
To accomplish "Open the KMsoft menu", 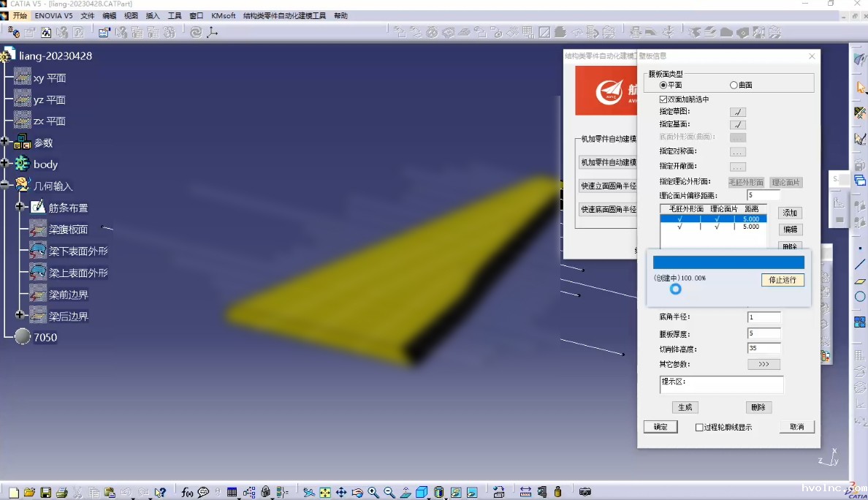I will pos(223,15).
